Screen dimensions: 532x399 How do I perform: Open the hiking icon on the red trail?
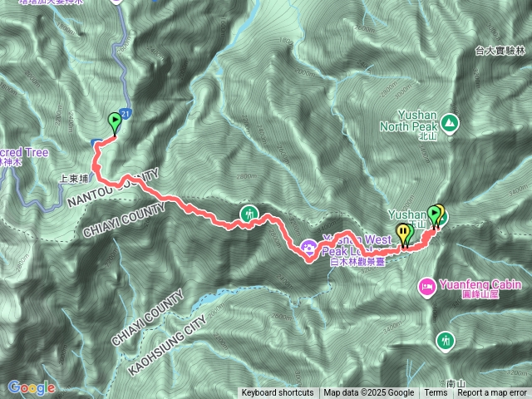(x=249, y=215)
